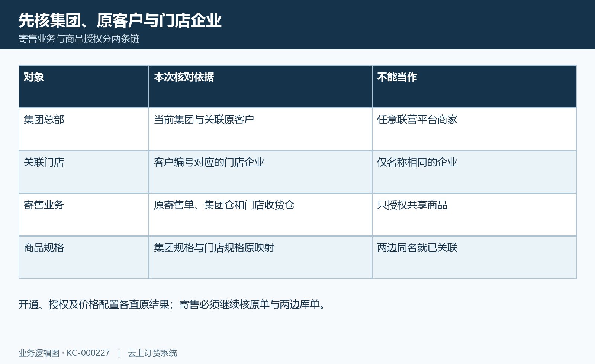595x364 pixels.
Task: Click the 对象 column header
Action: pyautogui.click(x=84, y=87)
